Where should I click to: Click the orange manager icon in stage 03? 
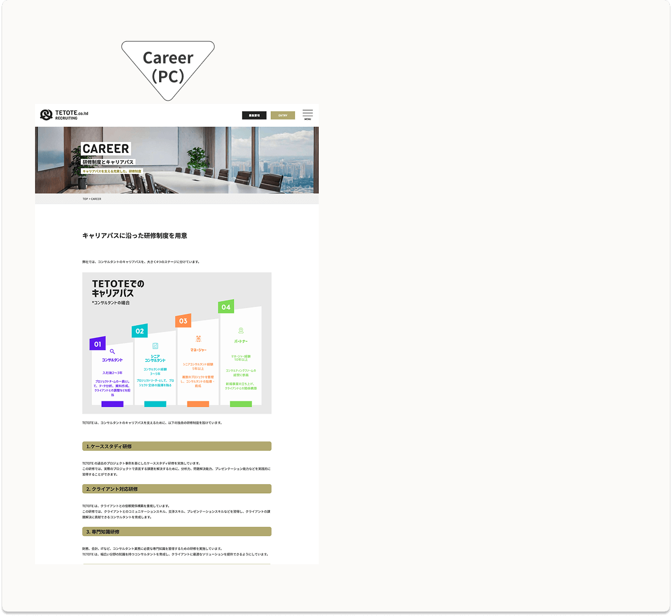coord(198,339)
